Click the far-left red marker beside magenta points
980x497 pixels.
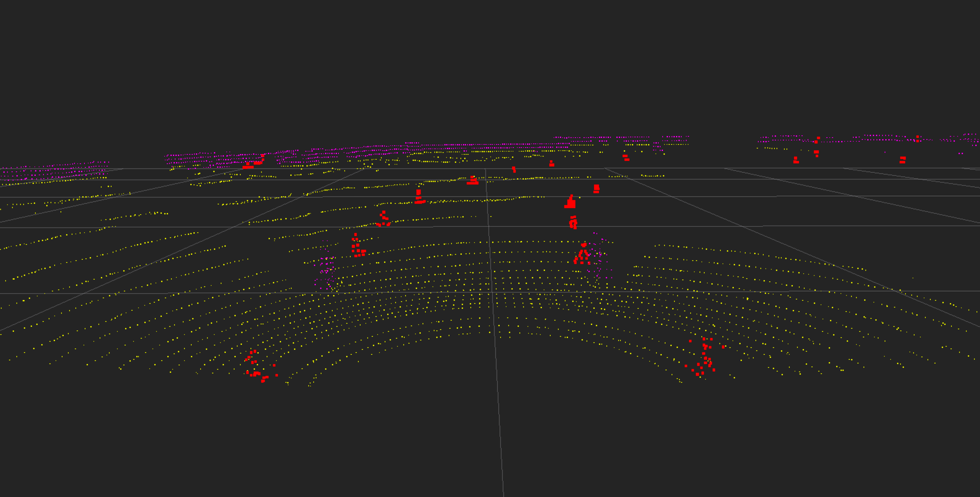[248, 166]
